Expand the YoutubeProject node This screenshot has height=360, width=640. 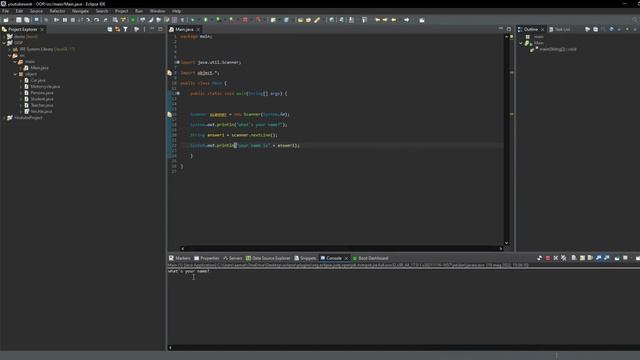(4, 118)
